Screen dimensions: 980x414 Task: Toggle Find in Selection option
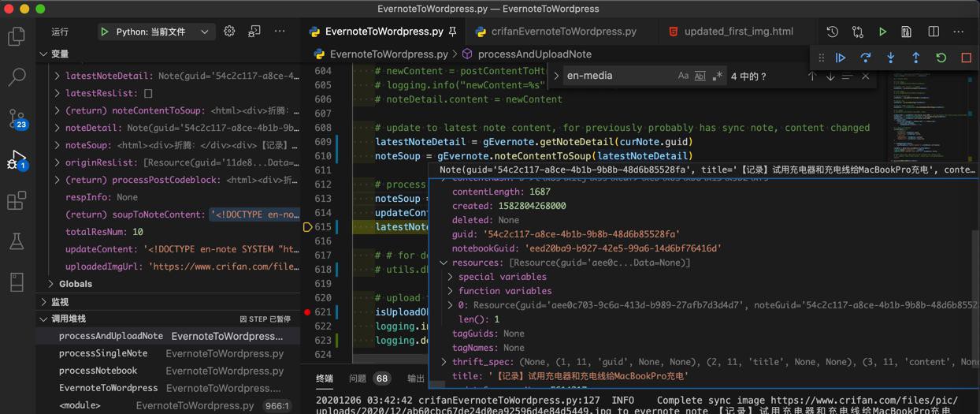[848, 76]
